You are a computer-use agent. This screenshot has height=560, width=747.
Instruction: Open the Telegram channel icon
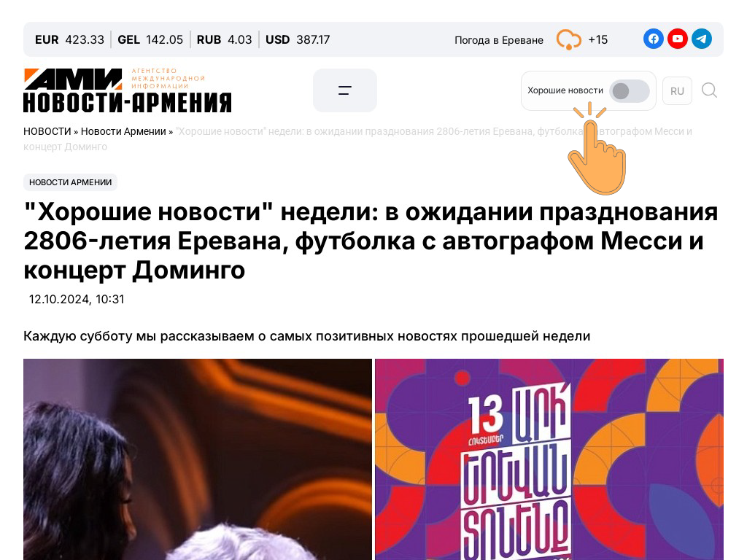(702, 39)
